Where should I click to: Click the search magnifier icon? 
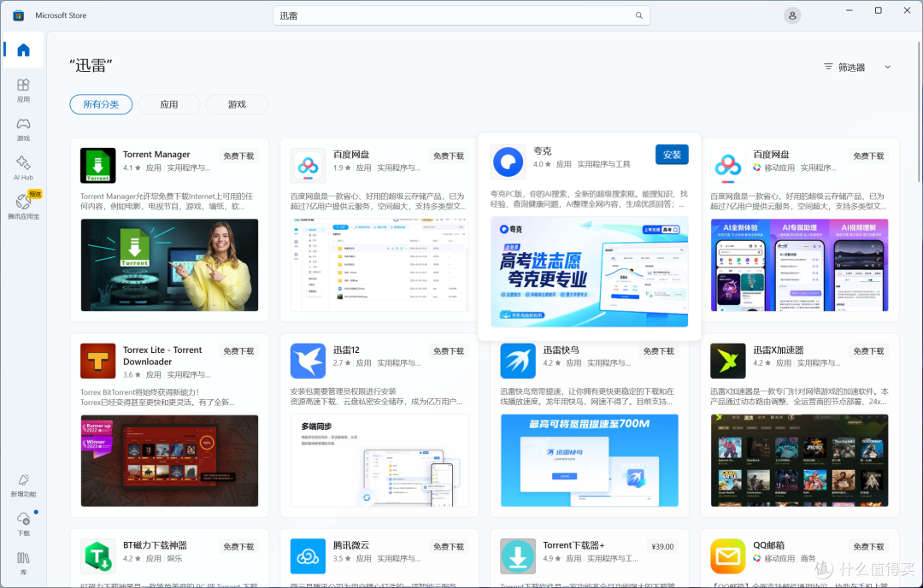click(638, 16)
